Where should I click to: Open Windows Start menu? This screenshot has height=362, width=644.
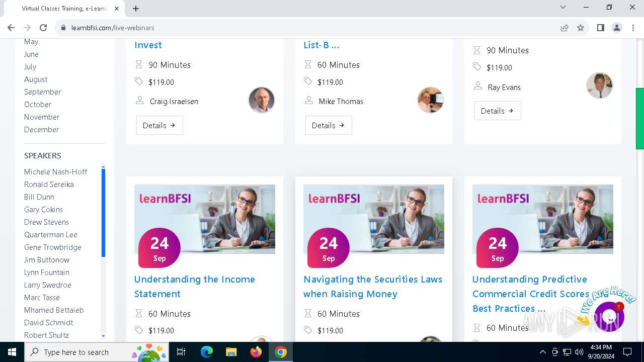pyautogui.click(x=12, y=352)
